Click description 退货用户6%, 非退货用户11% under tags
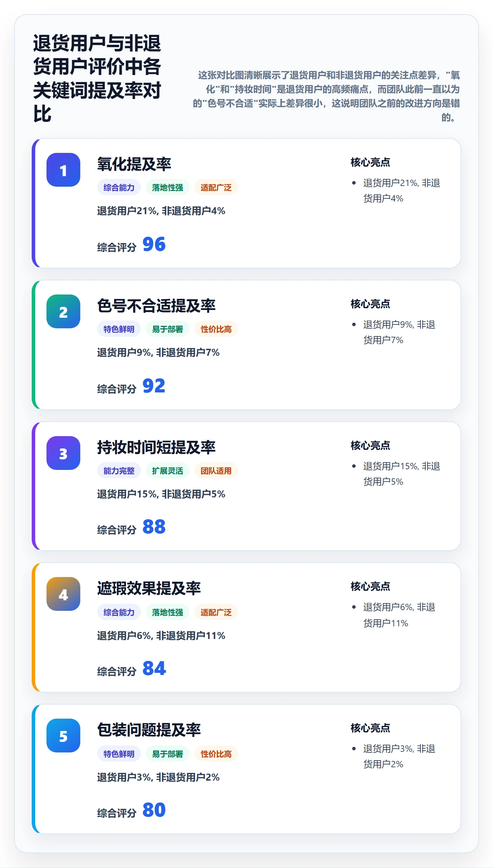This screenshot has width=493, height=868. [161, 636]
